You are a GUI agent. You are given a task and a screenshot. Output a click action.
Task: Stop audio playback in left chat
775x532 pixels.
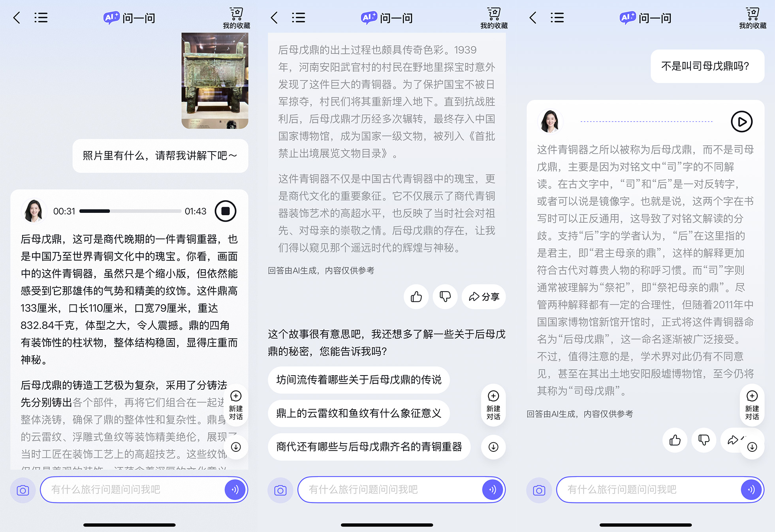(x=226, y=211)
